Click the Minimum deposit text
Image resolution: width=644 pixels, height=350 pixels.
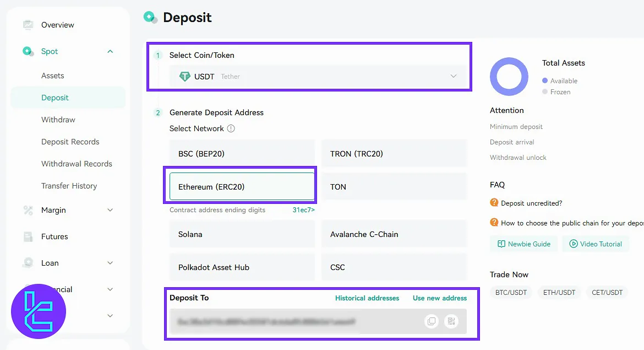coord(516,127)
